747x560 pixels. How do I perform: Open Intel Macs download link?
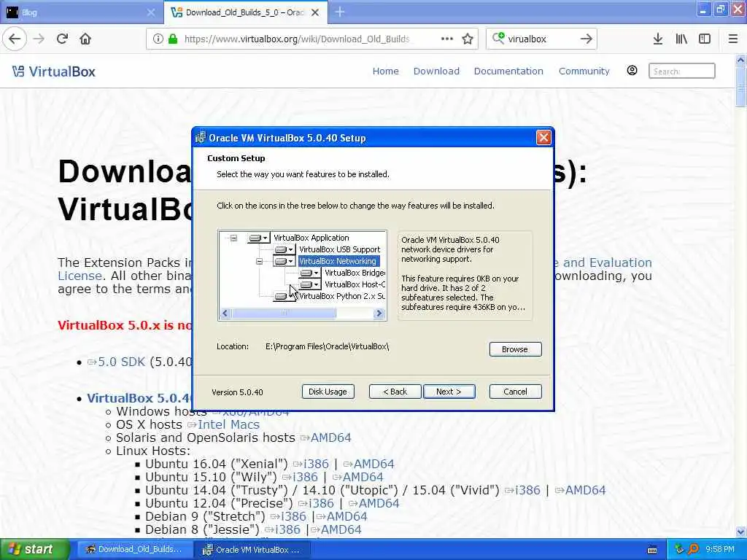click(x=223, y=424)
